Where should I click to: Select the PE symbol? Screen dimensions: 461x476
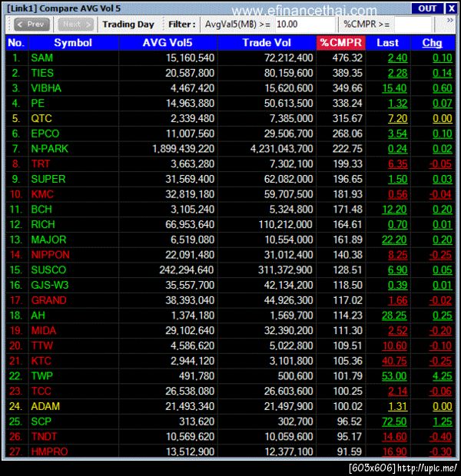point(38,103)
